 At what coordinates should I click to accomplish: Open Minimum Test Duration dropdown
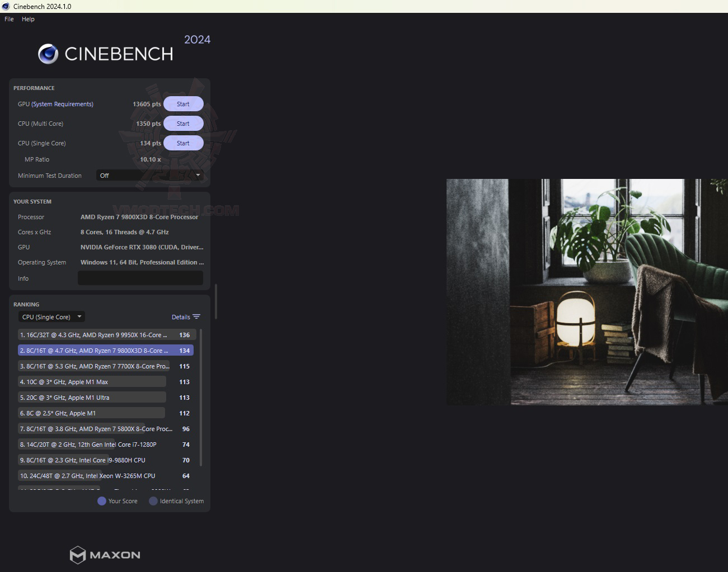pyautogui.click(x=149, y=176)
